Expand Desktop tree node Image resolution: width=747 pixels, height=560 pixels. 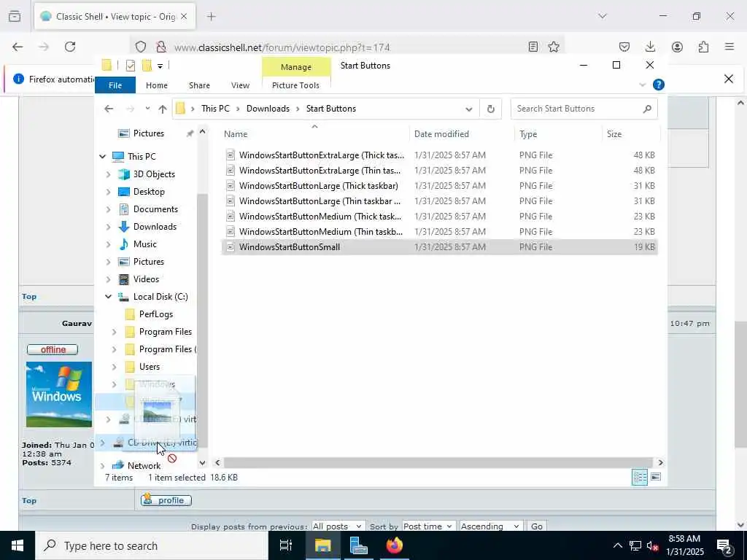[x=108, y=192]
